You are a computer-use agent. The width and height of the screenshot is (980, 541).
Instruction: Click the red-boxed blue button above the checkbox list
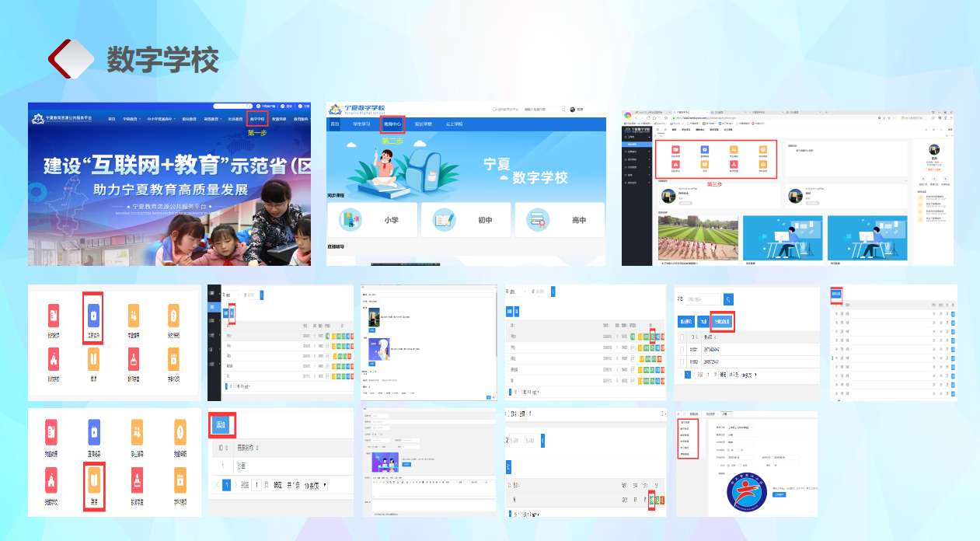[x=722, y=321]
